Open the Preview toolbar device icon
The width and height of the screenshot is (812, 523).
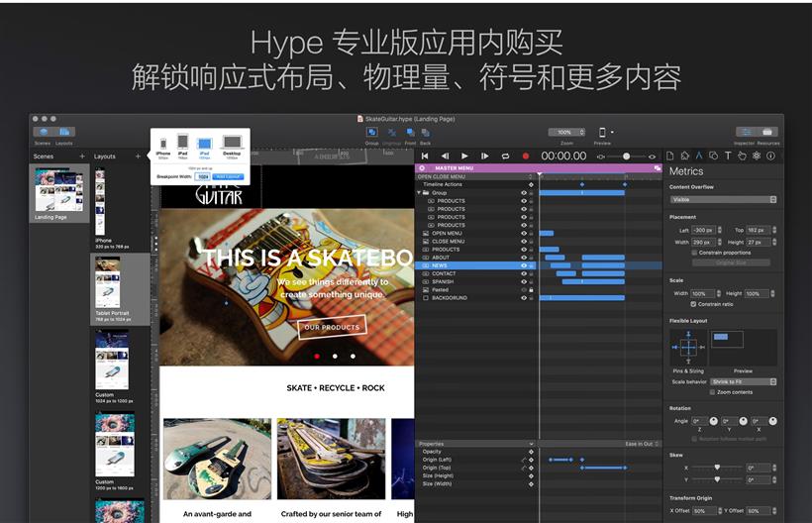click(x=602, y=132)
